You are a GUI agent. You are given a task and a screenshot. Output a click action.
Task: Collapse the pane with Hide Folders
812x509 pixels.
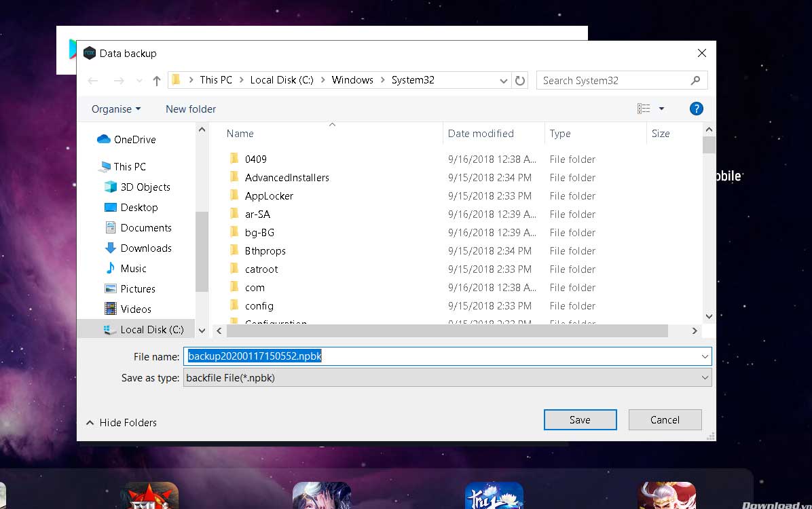pyautogui.click(x=121, y=423)
